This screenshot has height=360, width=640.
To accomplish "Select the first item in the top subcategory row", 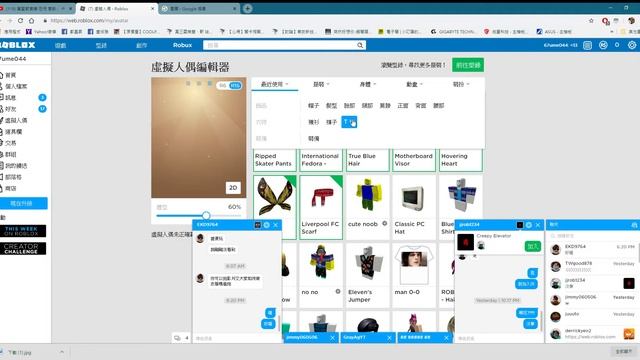I will point(313,105).
